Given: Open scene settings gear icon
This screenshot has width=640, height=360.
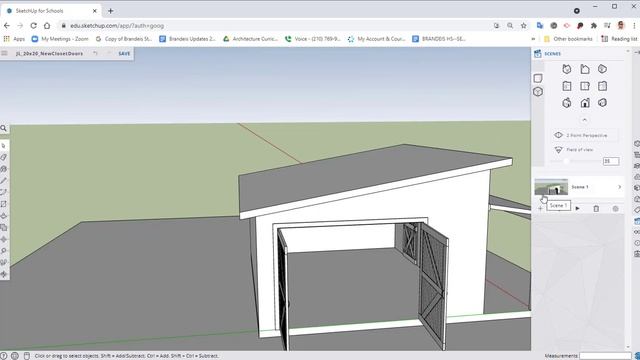Looking at the screenshot, I should click(x=616, y=209).
